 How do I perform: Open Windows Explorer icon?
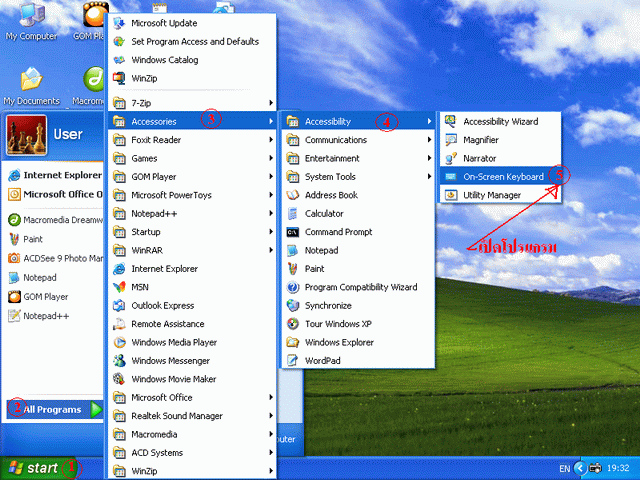(292, 342)
